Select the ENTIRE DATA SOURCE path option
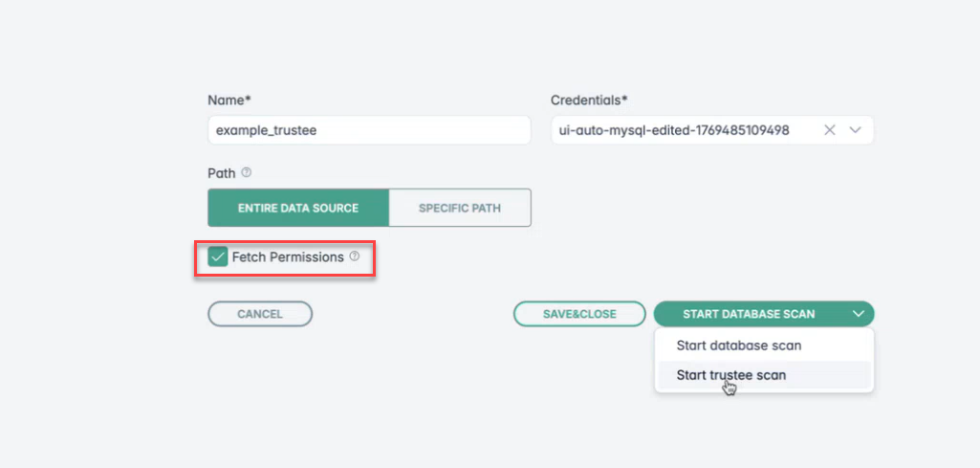The image size is (980, 468). [x=298, y=208]
